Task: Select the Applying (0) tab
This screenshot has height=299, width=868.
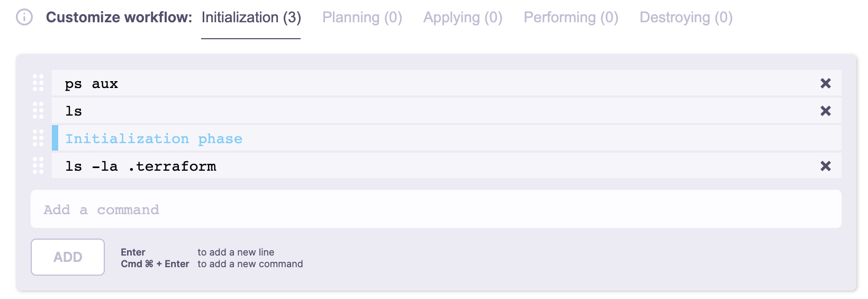Action: click(x=463, y=17)
